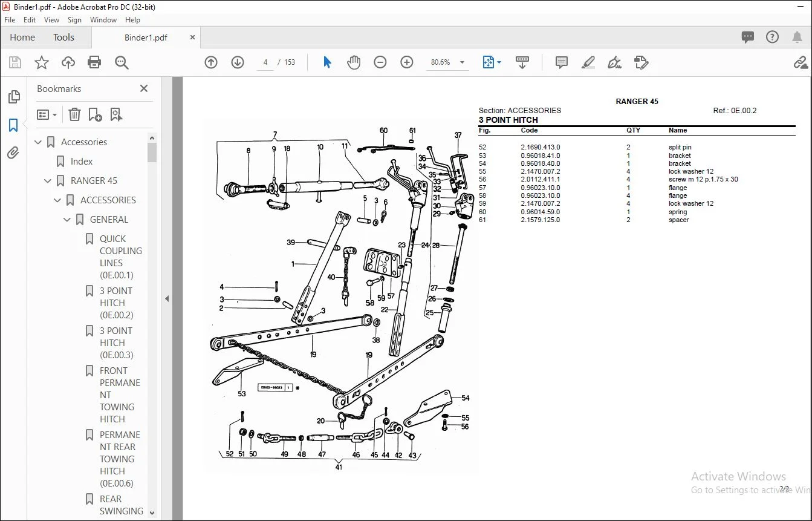Open the Edit menu
Image resolution: width=812 pixels, height=521 pixels.
tap(30, 20)
